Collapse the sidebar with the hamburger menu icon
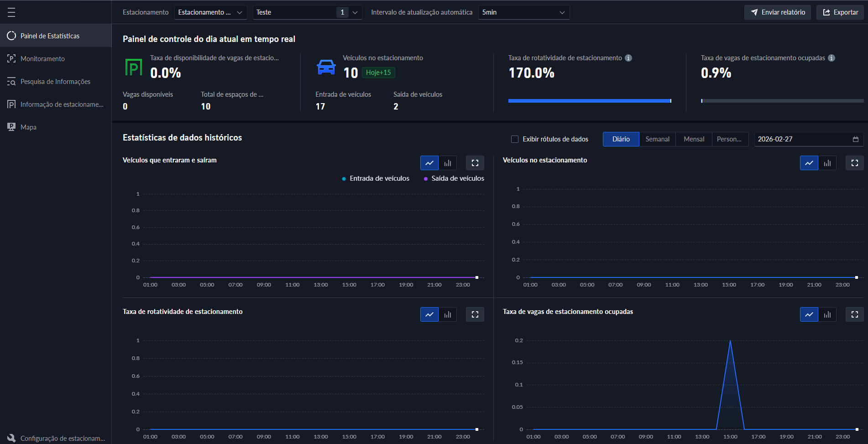Viewport: 868px width, 444px height. (11, 12)
